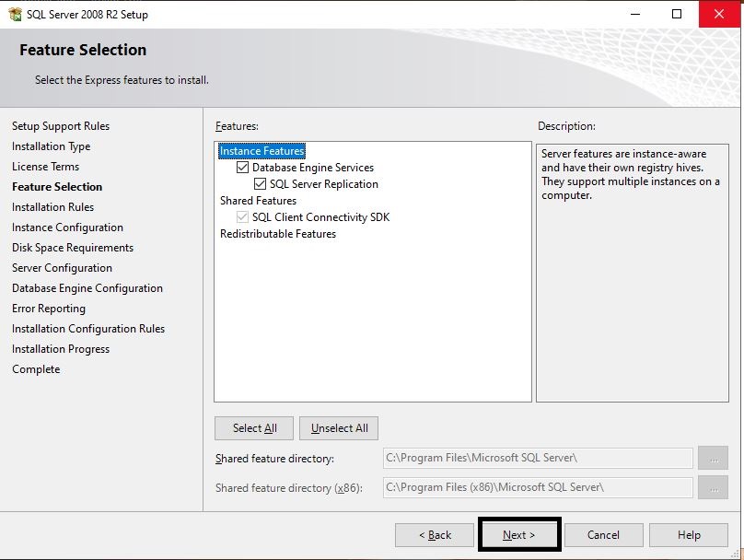Select Database Engine Configuration step
Screen dimensions: 744x560
point(87,288)
